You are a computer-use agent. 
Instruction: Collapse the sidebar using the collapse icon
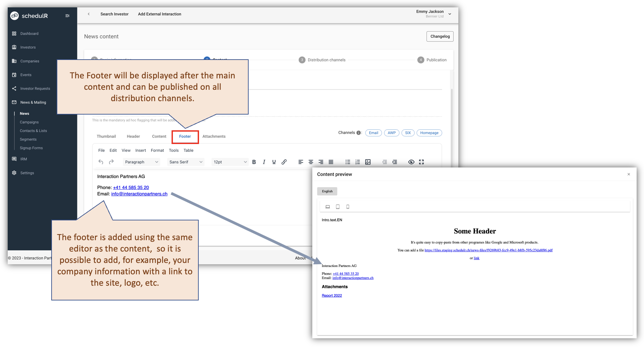(67, 15)
